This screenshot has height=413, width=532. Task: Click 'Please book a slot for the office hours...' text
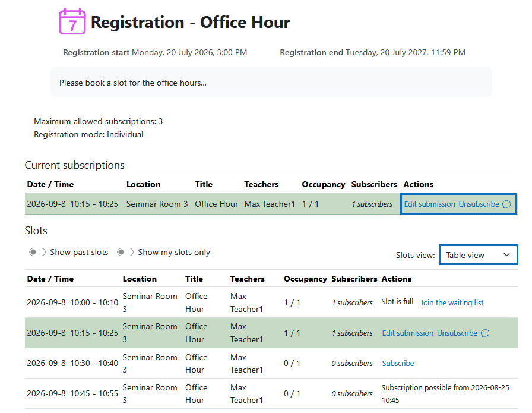132,83
